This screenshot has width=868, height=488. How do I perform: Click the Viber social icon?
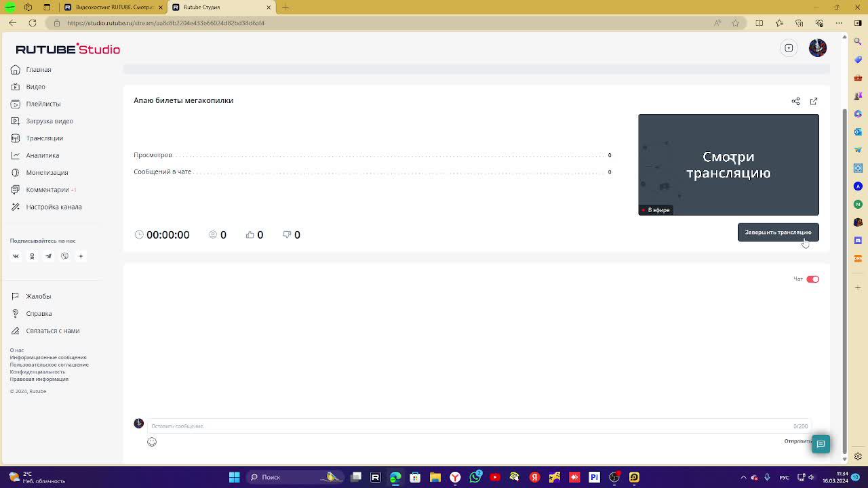click(64, 256)
